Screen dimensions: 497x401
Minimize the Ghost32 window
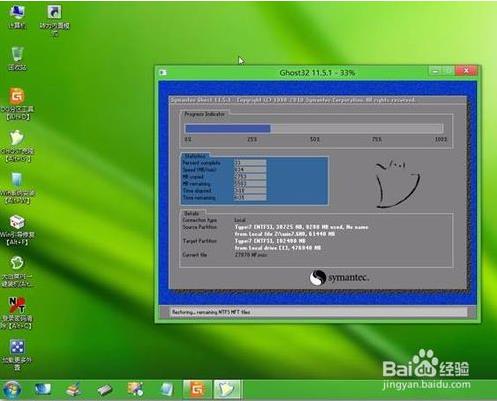point(435,70)
